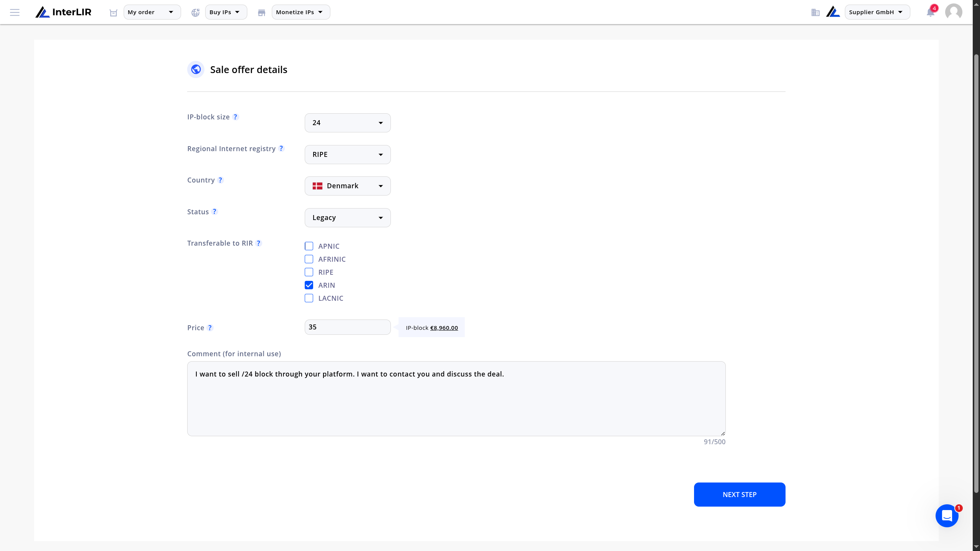The width and height of the screenshot is (980, 551).
Task: Focus the Price input field
Action: coord(348,327)
